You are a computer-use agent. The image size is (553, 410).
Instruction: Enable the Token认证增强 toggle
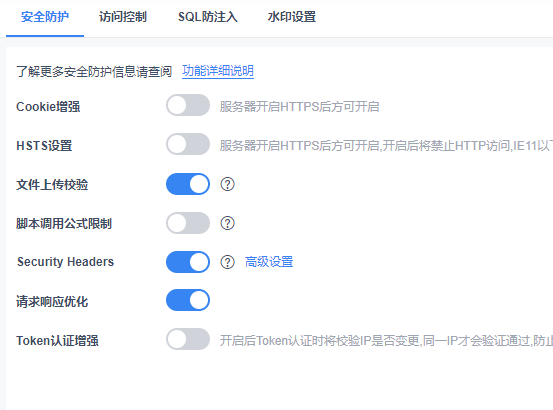[x=188, y=339]
